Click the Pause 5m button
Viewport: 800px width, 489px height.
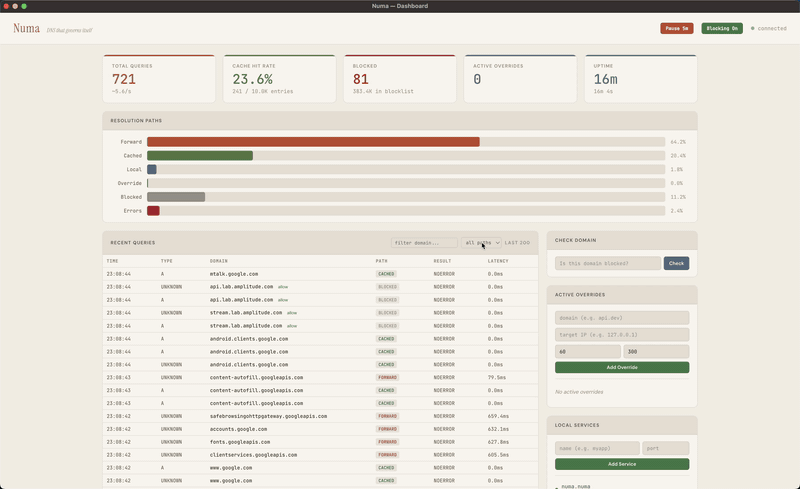677,29
